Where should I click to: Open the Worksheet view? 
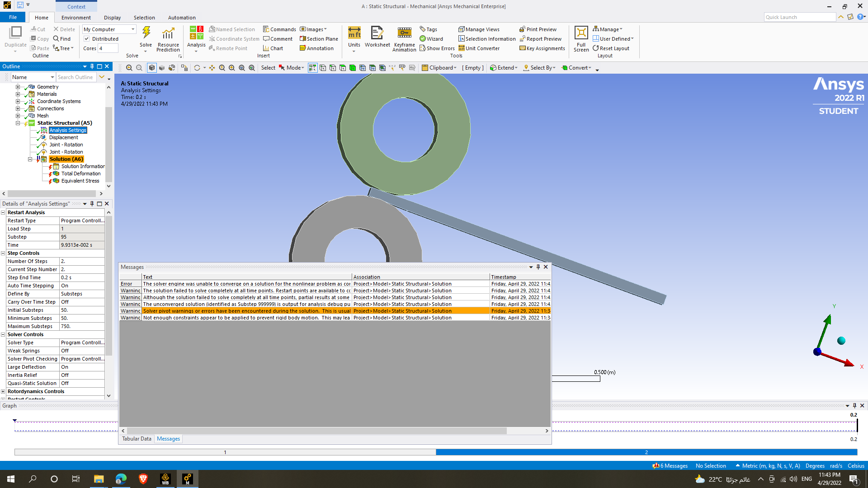coord(377,37)
